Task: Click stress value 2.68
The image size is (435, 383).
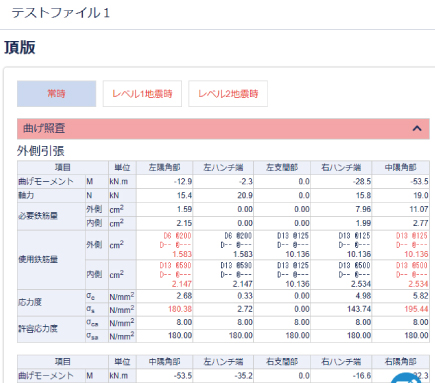Action: tap(184, 296)
